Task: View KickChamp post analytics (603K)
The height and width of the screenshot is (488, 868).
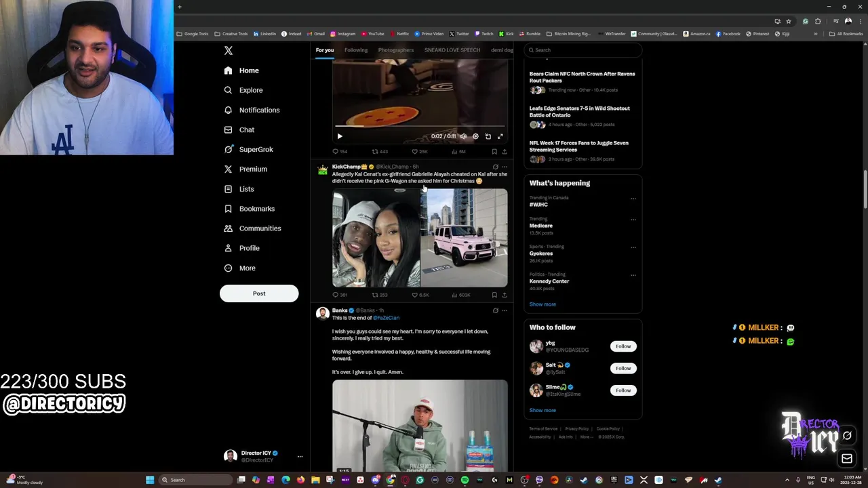Action: [460, 295]
